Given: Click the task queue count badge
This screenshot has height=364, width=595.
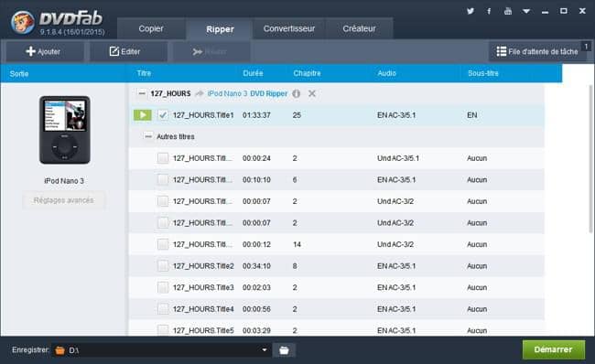Looking at the screenshot, I should pyautogui.click(x=586, y=47).
